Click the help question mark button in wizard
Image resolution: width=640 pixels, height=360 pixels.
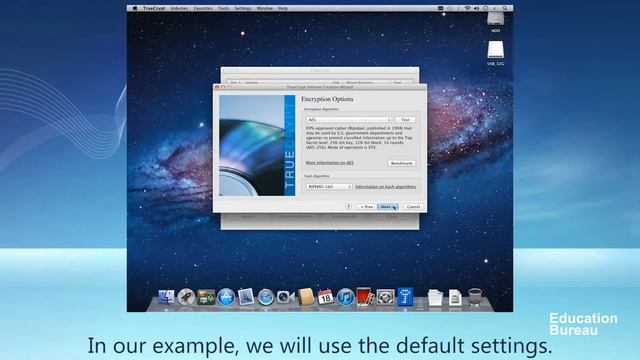[x=348, y=207]
